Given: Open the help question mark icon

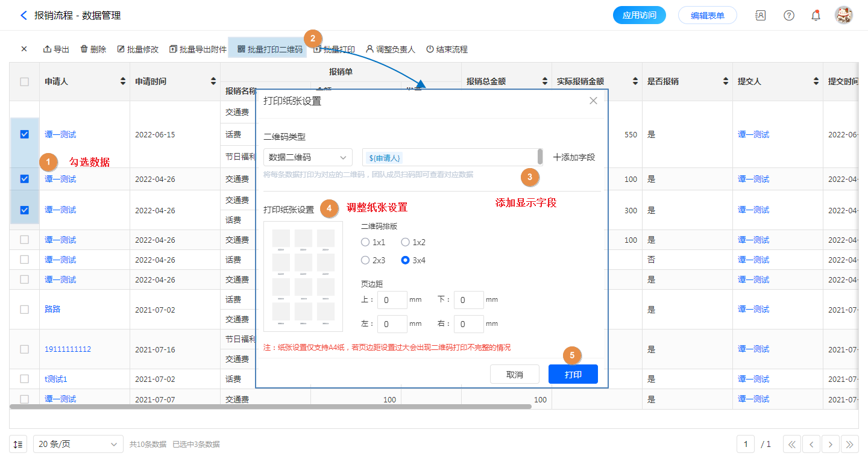Looking at the screenshot, I should click(x=788, y=16).
